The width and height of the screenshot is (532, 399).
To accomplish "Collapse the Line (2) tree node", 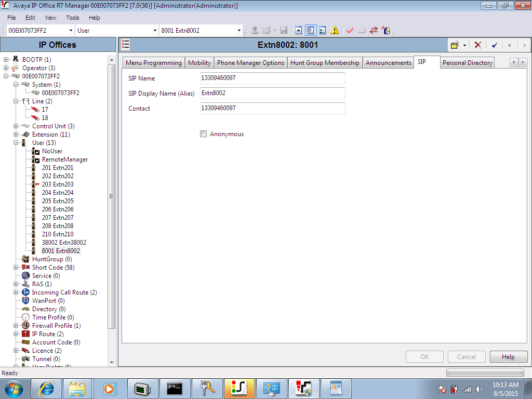I will tap(16, 101).
